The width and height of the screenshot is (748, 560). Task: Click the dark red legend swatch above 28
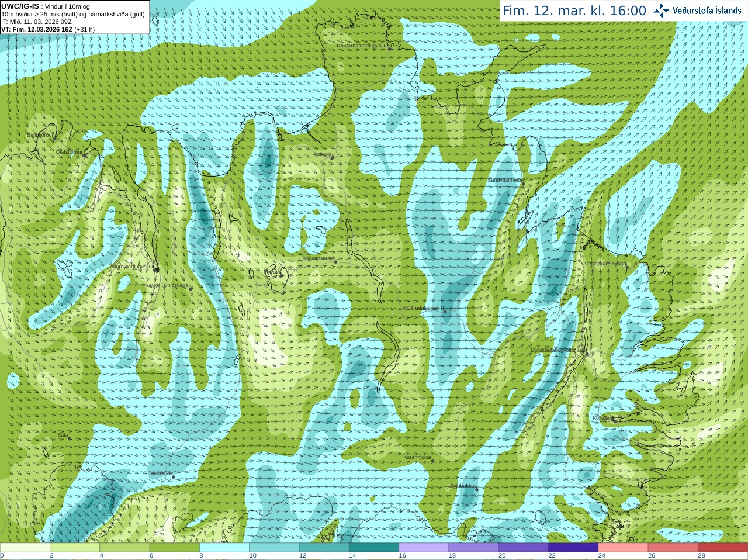tap(723, 548)
